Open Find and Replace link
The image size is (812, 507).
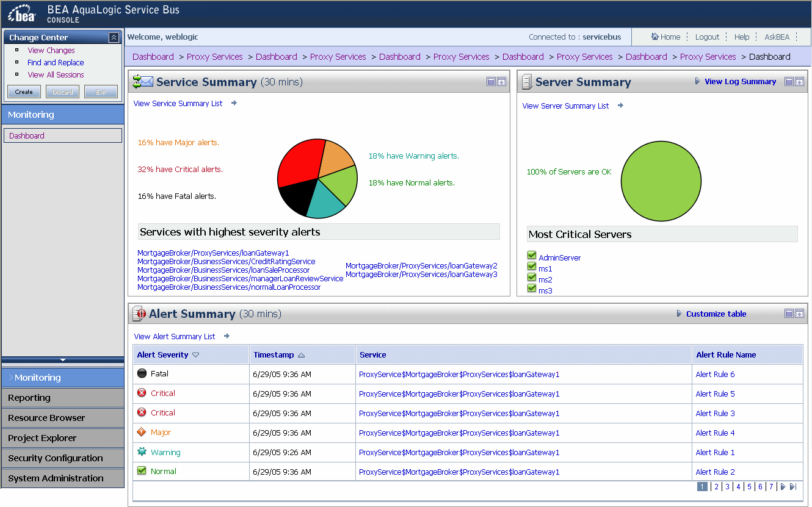(56, 63)
